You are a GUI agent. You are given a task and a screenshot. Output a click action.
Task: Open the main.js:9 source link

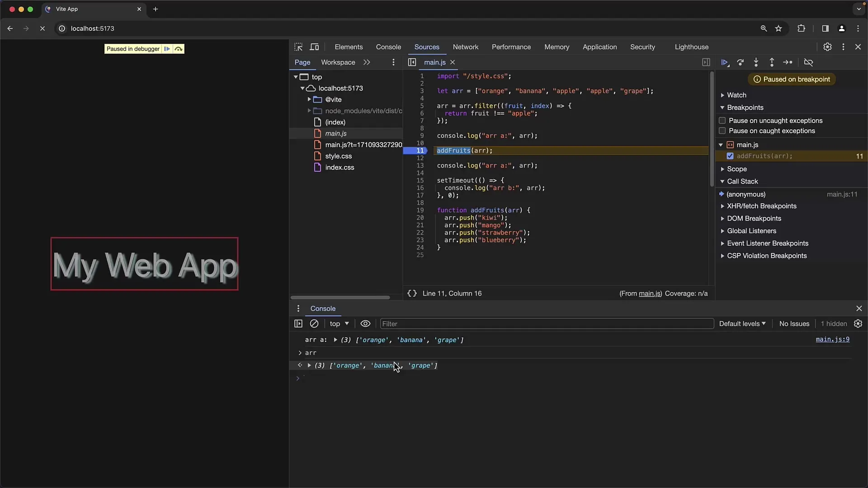(832, 339)
